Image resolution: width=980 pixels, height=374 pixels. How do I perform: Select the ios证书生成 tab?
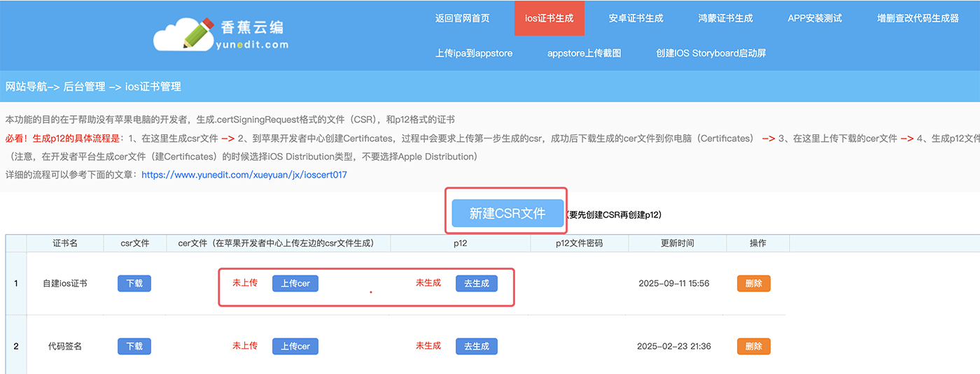(549, 18)
